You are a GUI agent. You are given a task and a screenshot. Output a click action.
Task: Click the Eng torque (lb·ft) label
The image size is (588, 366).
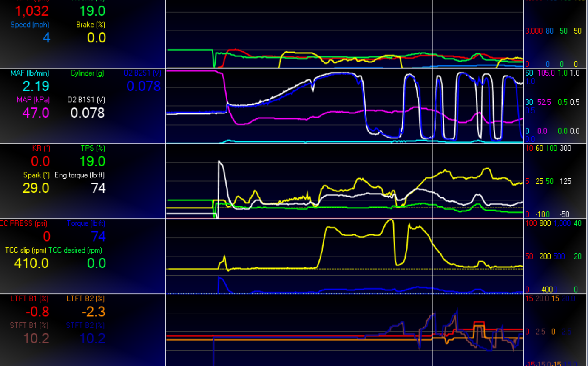click(x=80, y=175)
